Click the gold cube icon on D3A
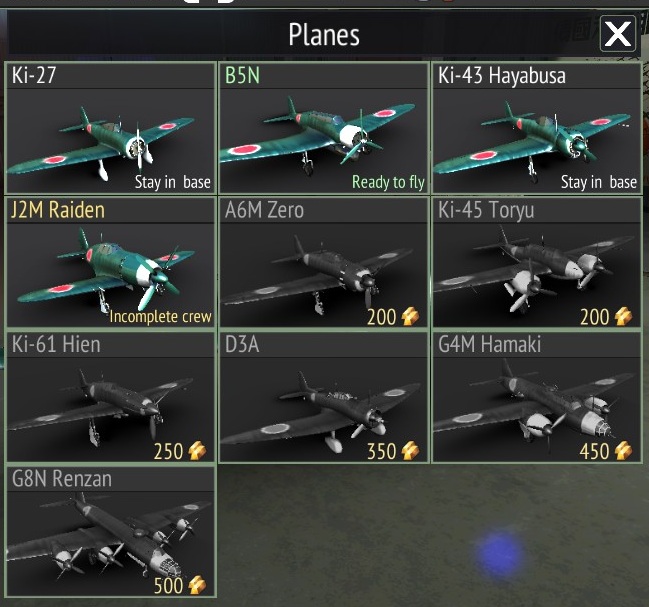Image resolution: width=649 pixels, height=607 pixels. pyautogui.click(x=410, y=451)
